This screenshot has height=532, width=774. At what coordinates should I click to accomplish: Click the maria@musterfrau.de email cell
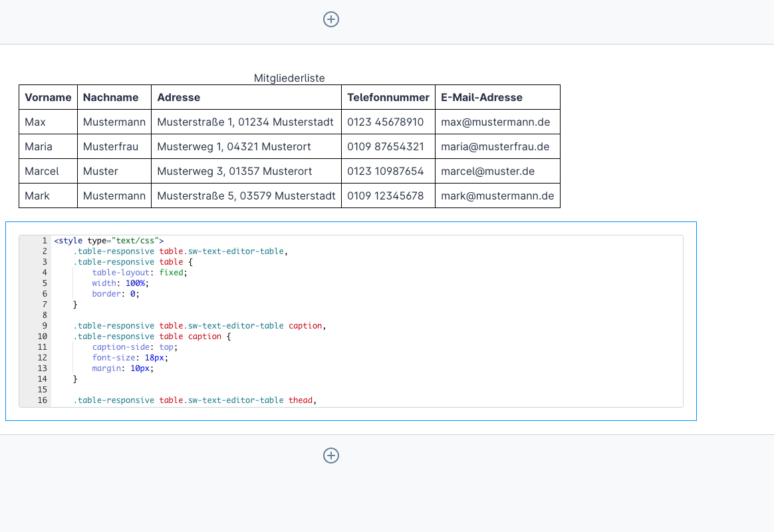pos(495,146)
